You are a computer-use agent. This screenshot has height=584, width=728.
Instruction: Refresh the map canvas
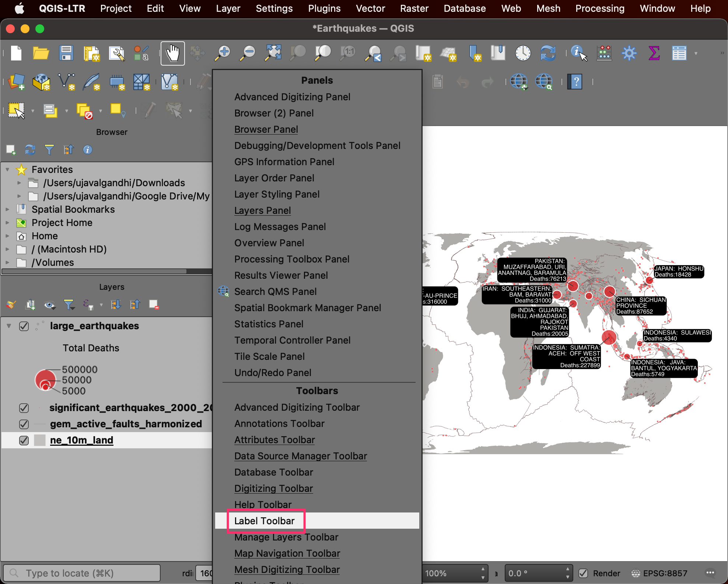coord(548,53)
